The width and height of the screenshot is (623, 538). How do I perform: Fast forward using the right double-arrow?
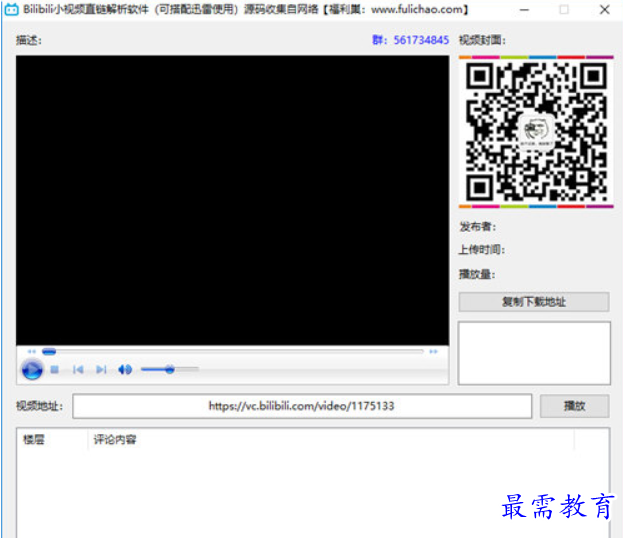coord(433,352)
